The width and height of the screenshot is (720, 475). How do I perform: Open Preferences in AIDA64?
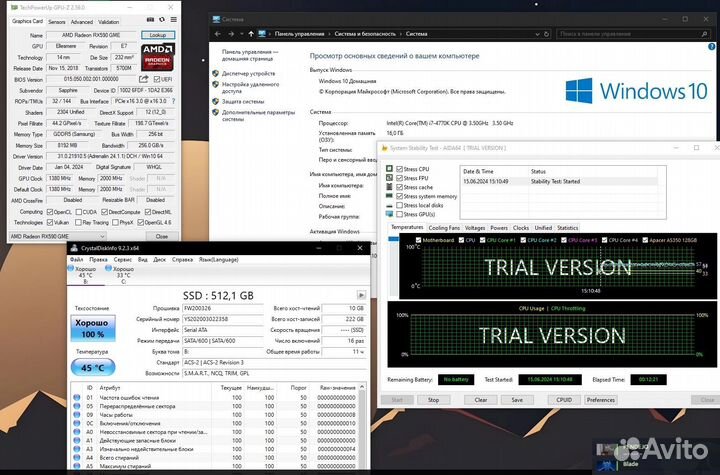[601, 400]
